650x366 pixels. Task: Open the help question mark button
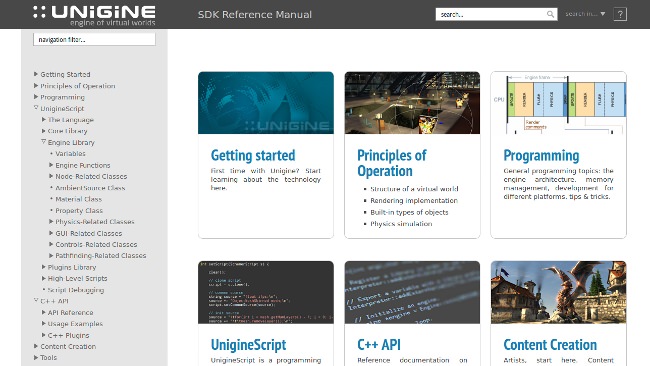tap(620, 14)
